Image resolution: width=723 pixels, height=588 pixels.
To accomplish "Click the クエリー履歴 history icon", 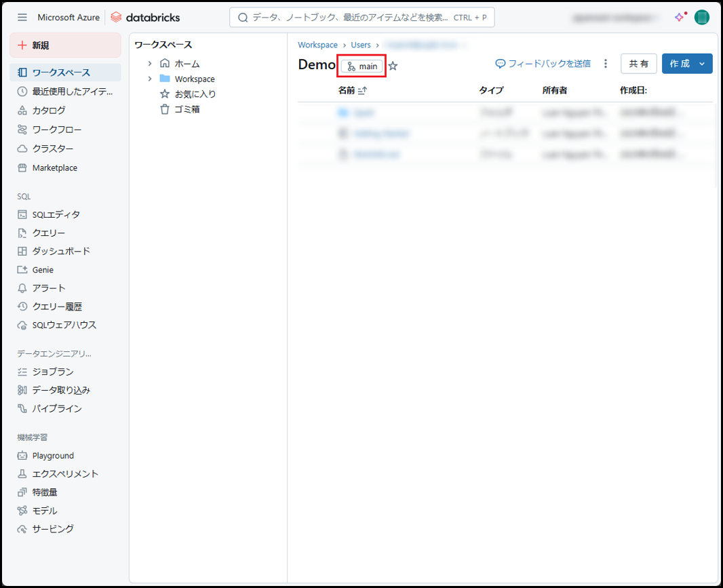I will point(22,307).
